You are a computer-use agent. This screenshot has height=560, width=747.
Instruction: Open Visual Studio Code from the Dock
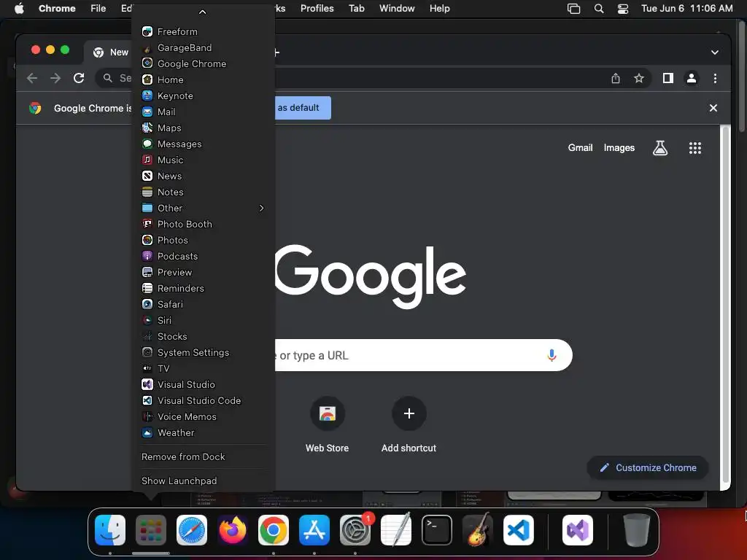point(519,530)
